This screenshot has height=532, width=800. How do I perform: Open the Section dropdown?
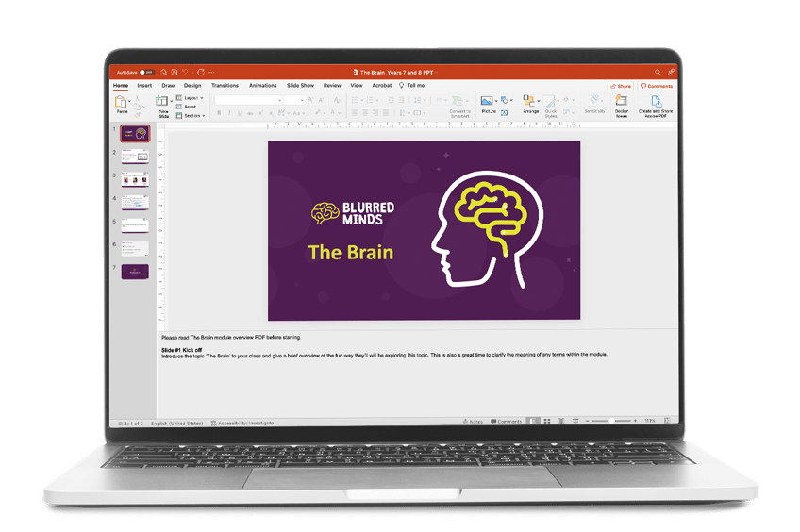[x=191, y=116]
